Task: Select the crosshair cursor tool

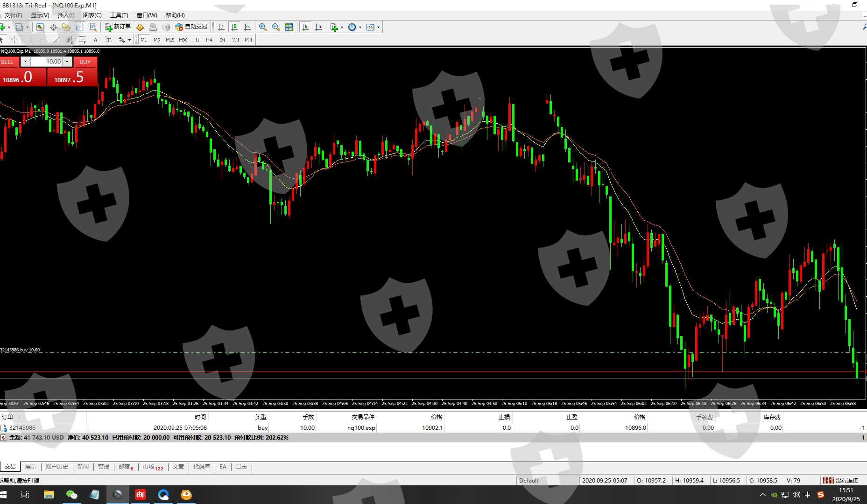Action: (x=14, y=40)
